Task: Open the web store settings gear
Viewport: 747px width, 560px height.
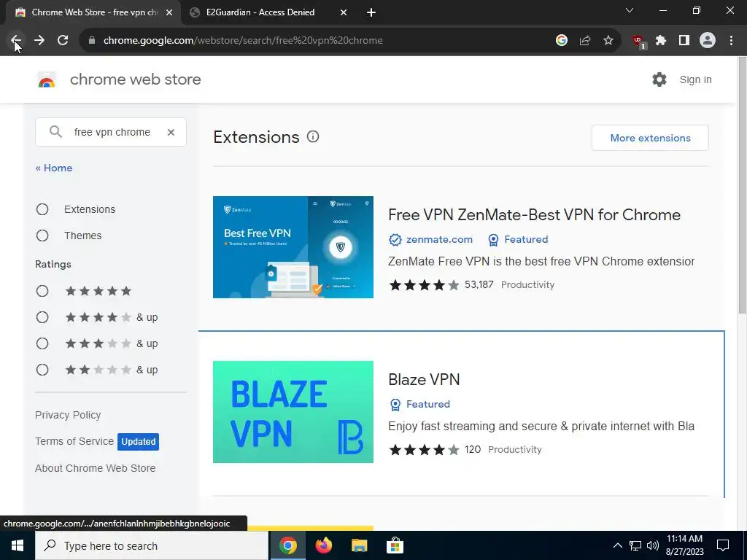Action: tap(659, 79)
